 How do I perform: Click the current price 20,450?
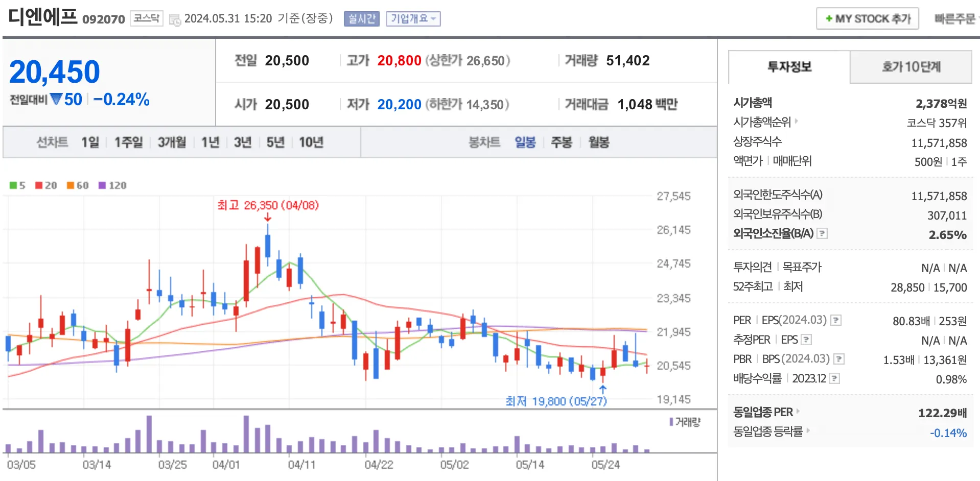[55, 71]
